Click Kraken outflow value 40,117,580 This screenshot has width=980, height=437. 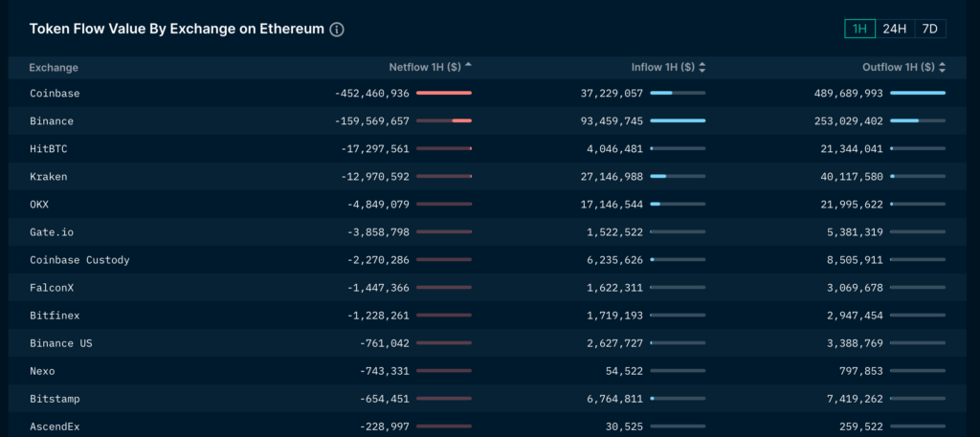coord(852,177)
